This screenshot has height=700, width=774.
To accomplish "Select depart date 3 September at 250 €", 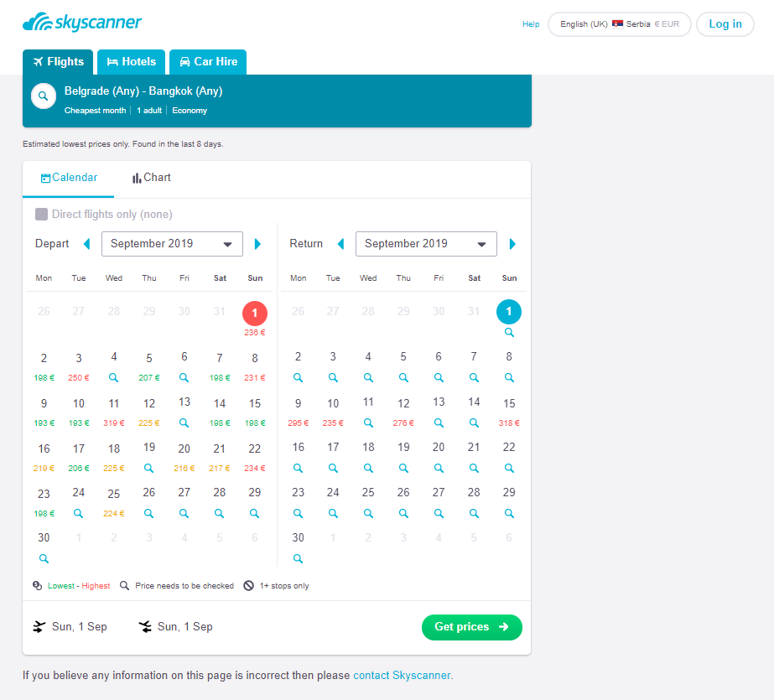I will tap(79, 367).
